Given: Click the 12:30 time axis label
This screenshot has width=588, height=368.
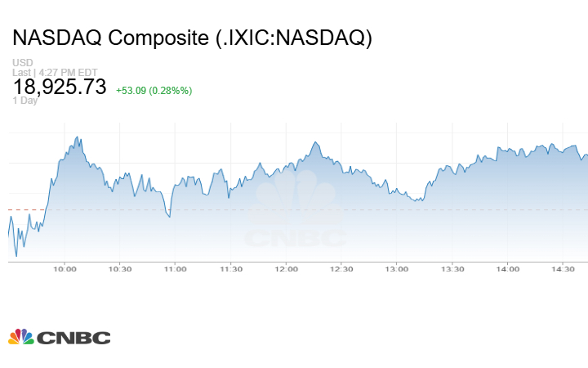Looking at the screenshot, I should pyautogui.click(x=341, y=269).
